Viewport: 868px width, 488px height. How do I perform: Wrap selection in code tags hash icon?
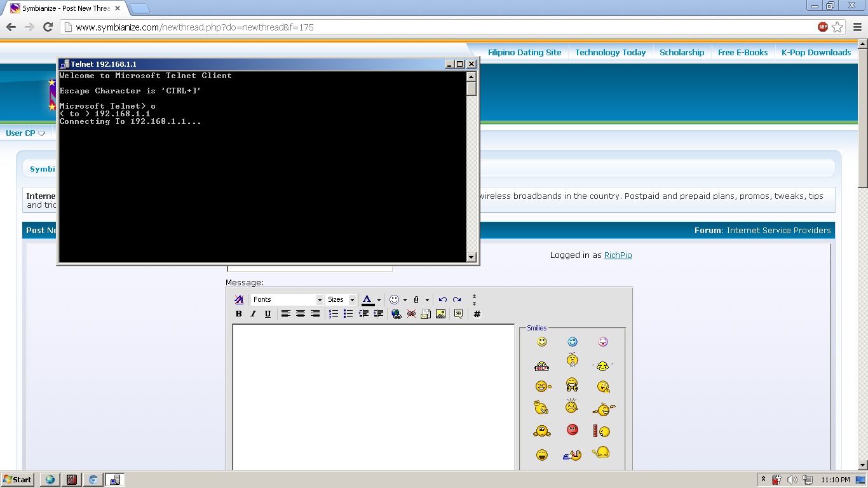pos(477,314)
